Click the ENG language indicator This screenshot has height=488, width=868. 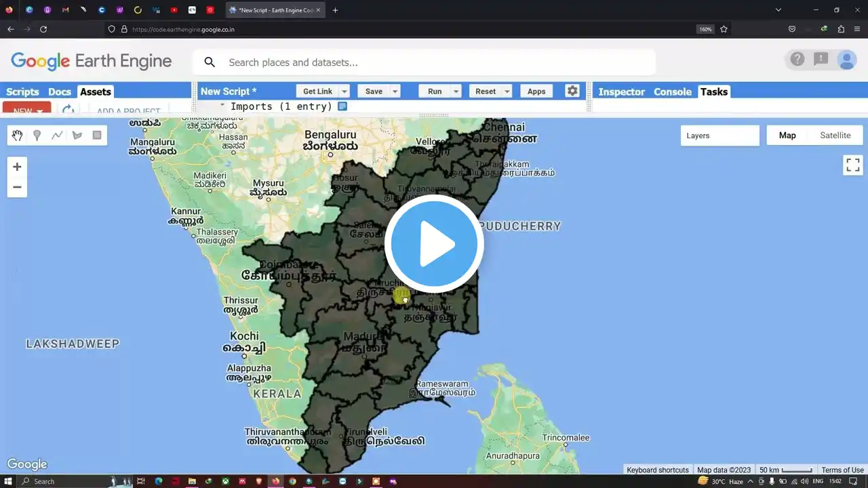818,481
